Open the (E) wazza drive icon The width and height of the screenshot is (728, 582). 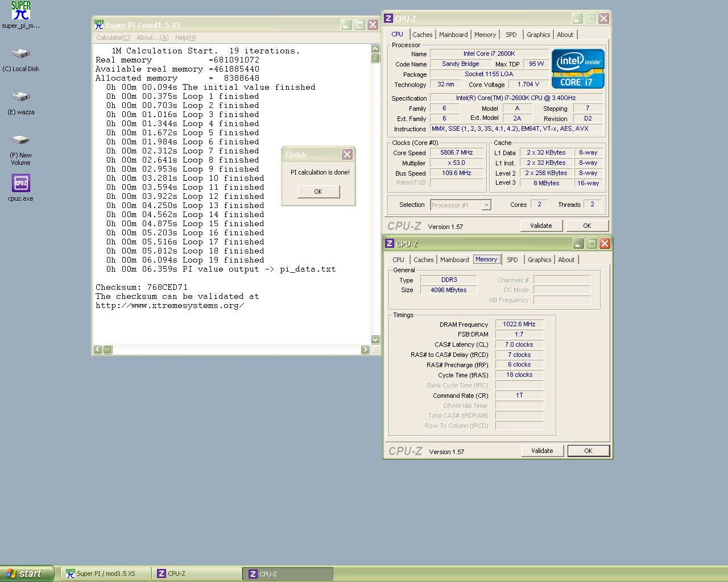click(x=21, y=97)
